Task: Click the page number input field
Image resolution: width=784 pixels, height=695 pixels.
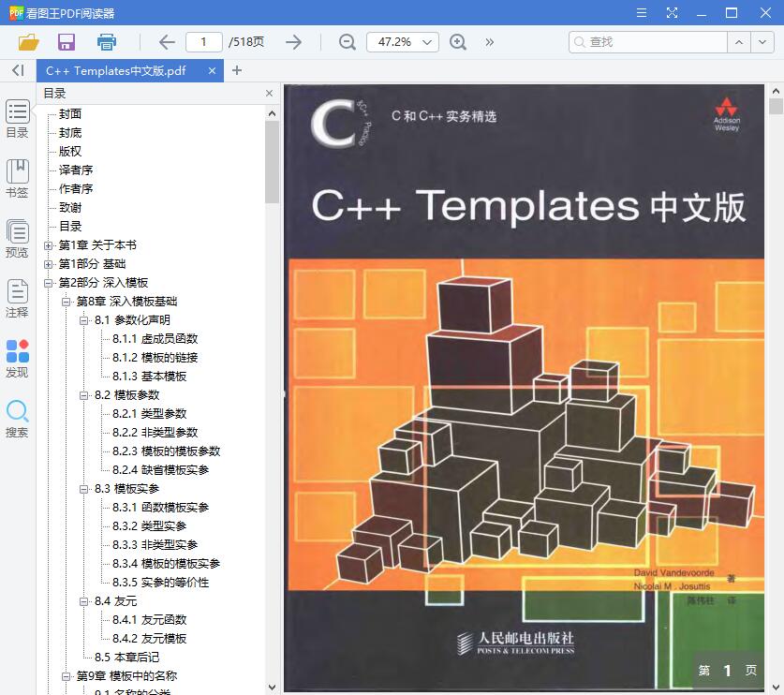Action: coord(207,42)
